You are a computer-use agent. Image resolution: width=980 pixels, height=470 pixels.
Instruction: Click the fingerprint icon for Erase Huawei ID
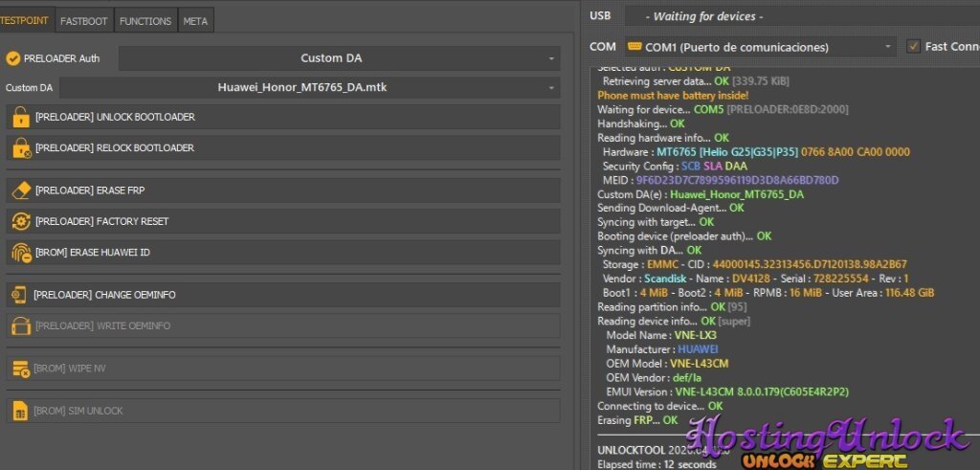tap(20, 253)
